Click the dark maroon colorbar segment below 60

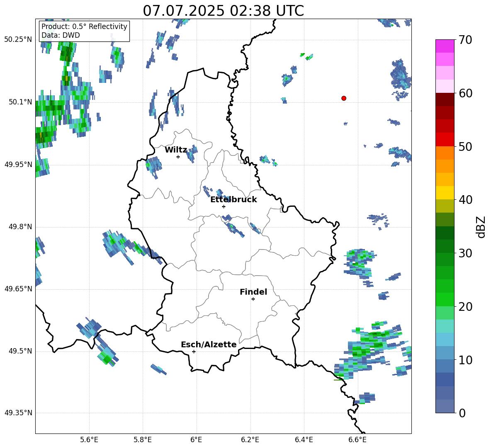coord(445,99)
